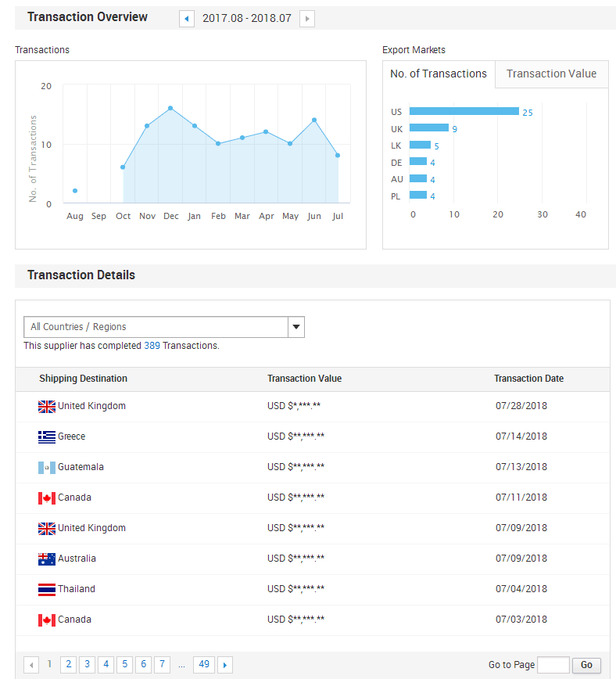Screen dimensions: 616x679
Task: Select the No. of Transactions tab
Action: point(439,74)
